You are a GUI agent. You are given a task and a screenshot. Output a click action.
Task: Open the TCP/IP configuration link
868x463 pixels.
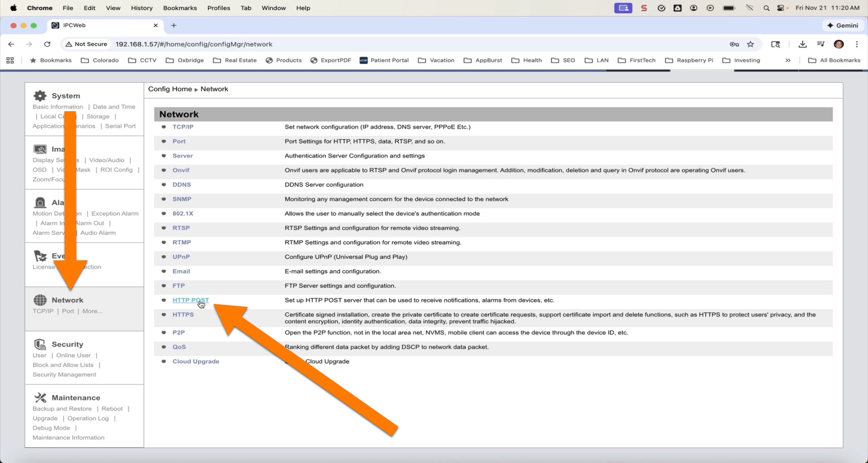pos(183,127)
